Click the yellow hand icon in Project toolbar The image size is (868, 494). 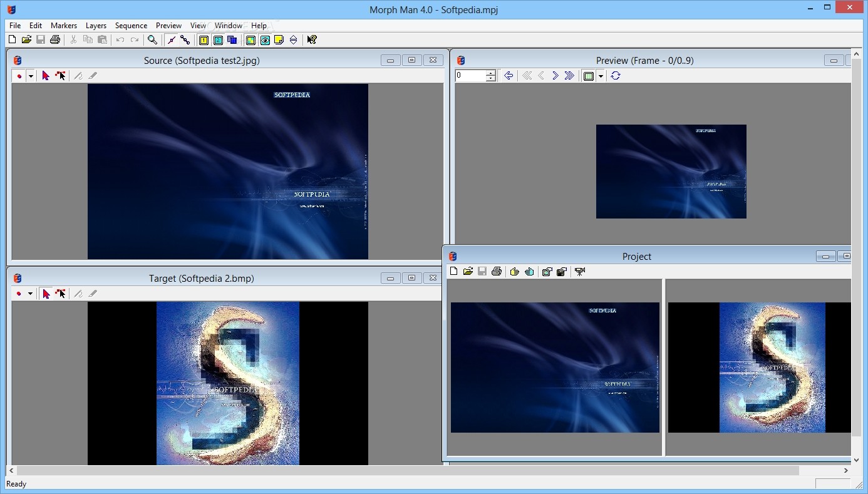pos(515,272)
